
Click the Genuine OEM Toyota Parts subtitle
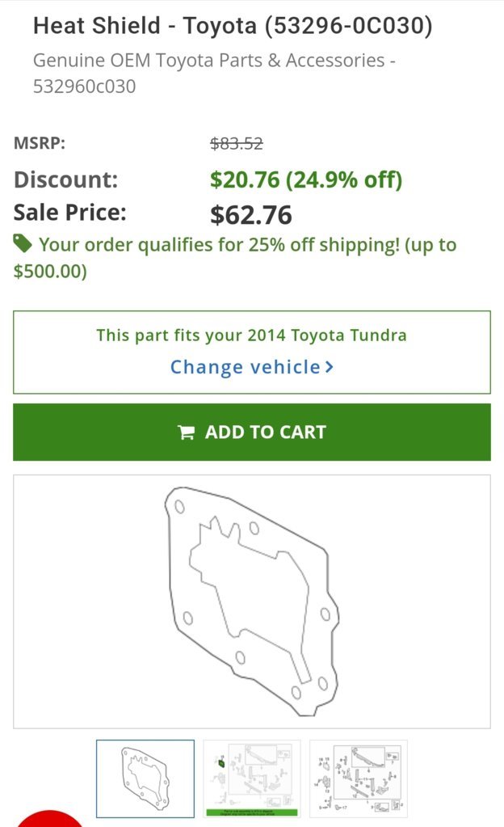click(x=214, y=73)
